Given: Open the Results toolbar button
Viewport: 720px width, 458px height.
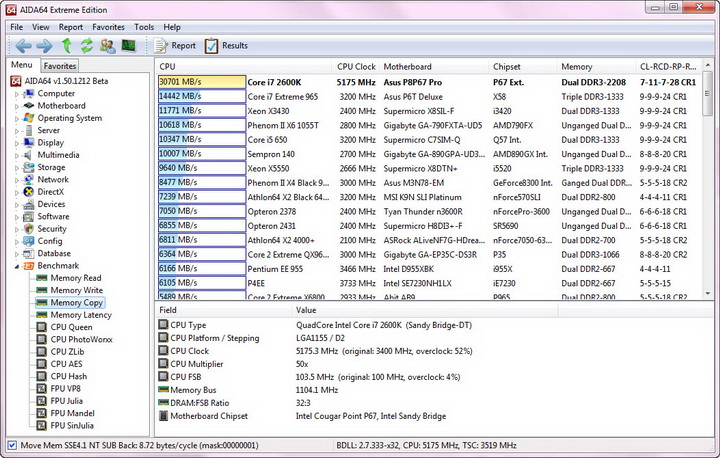Looking at the screenshot, I should [x=226, y=45].
